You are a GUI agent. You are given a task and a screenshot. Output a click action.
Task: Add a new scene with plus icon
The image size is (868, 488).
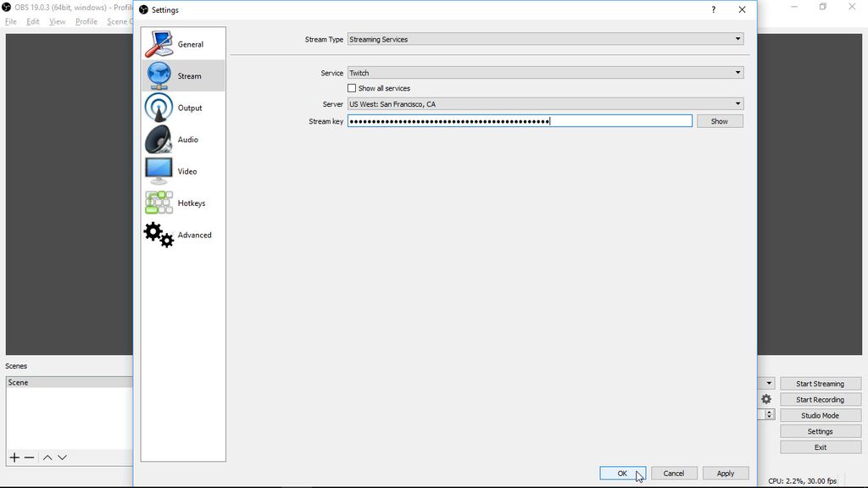(14, 457)
